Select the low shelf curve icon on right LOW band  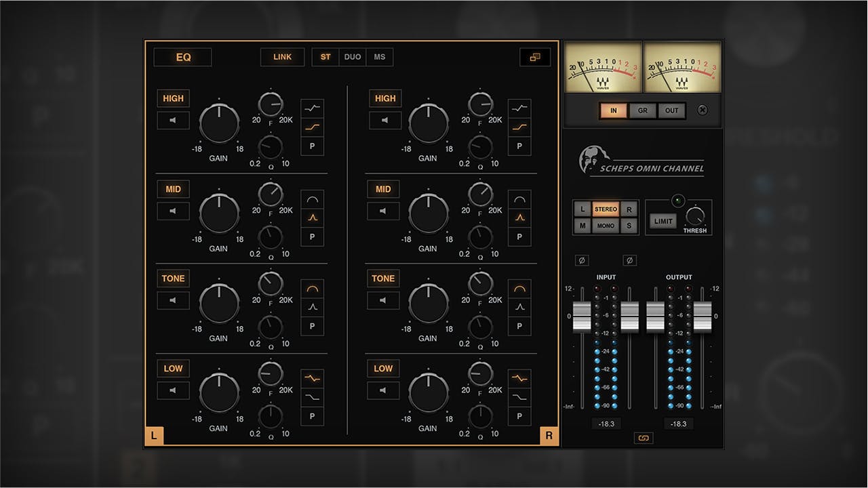[519, 397]
